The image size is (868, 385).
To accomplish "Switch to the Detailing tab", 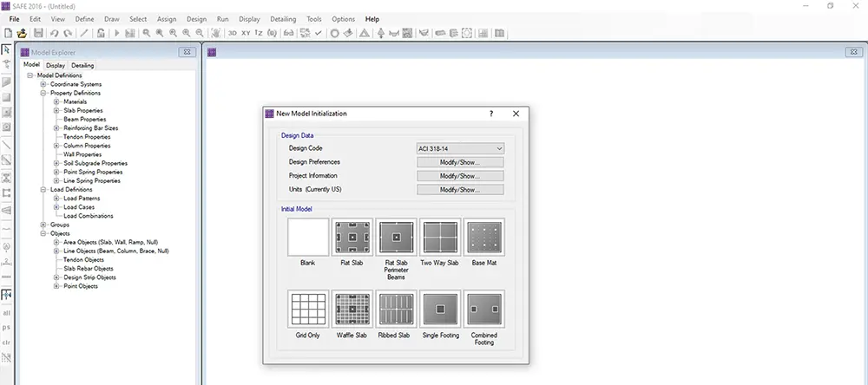I will [82, 65].
